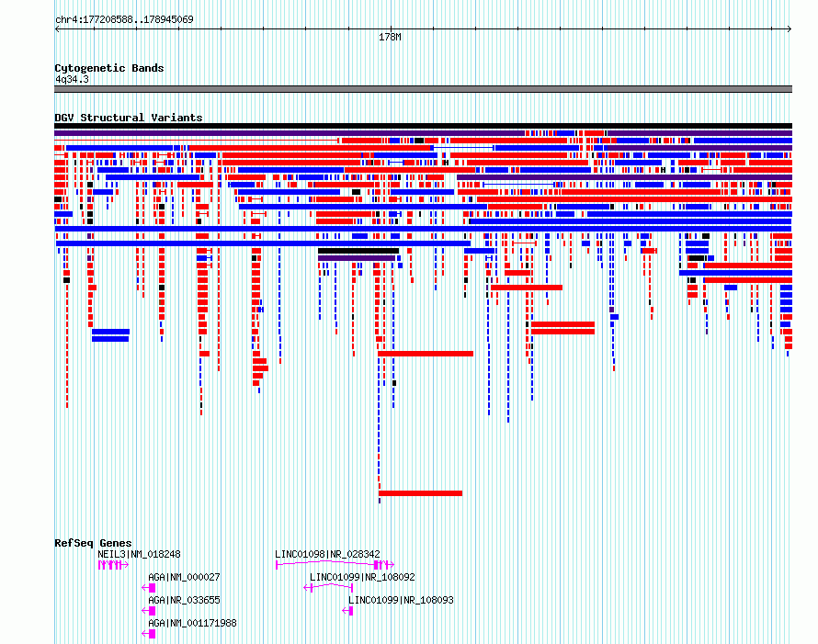The width and height of the screenshot is (818, 644).
Task: Click the AGA|NM_000027 gene label
Action: point(184,577)
